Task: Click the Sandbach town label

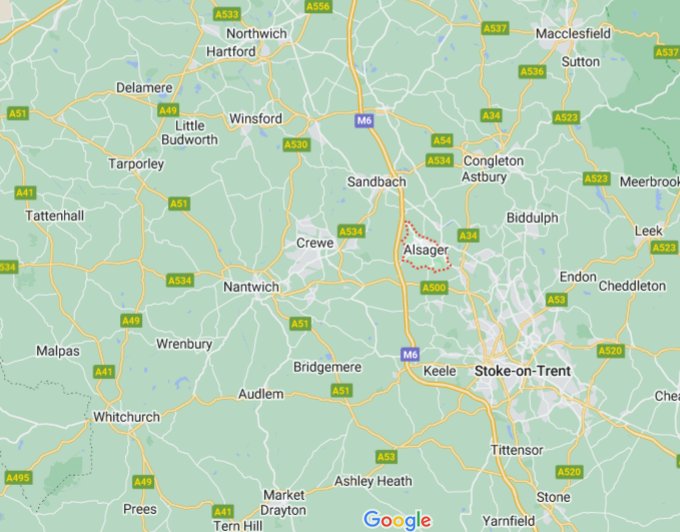Action: (376, 182)
